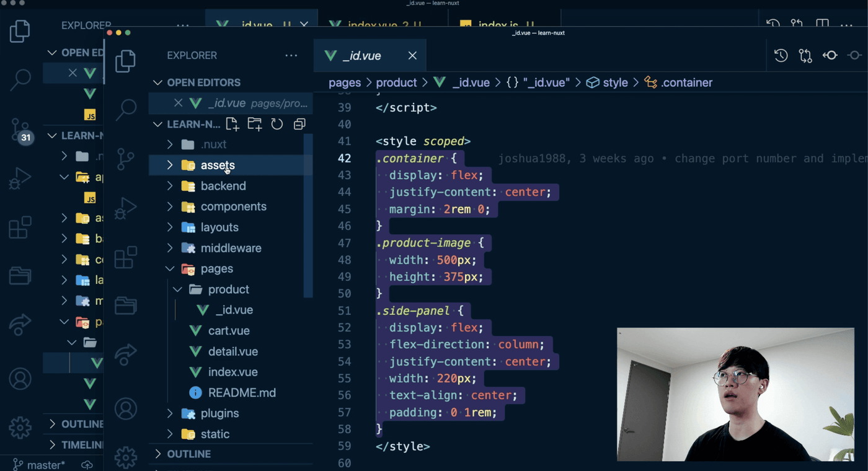Refresh the explorer with circular arrow icon
The height and width of the screenshot is (471, 868).
coord(277,124)
